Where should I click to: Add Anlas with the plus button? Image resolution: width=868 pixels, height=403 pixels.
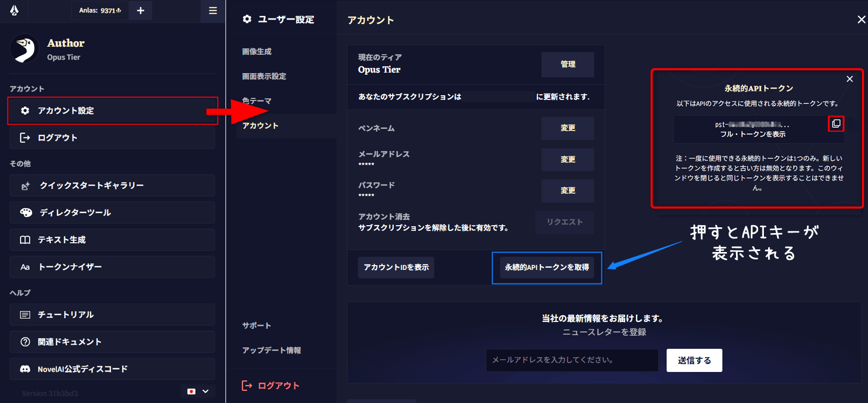[140, 11]
